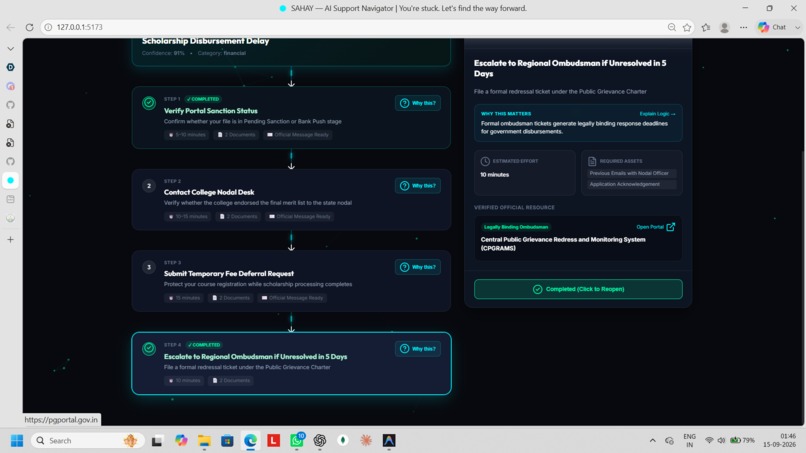Open Why this? for Escalate to Regional Ombudsman

418,349
